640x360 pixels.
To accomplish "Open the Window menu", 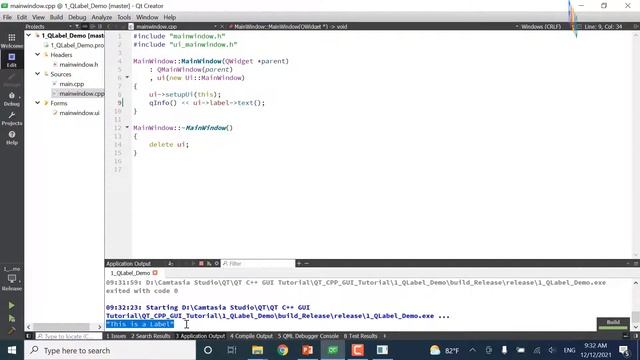I will click(147, 17).
